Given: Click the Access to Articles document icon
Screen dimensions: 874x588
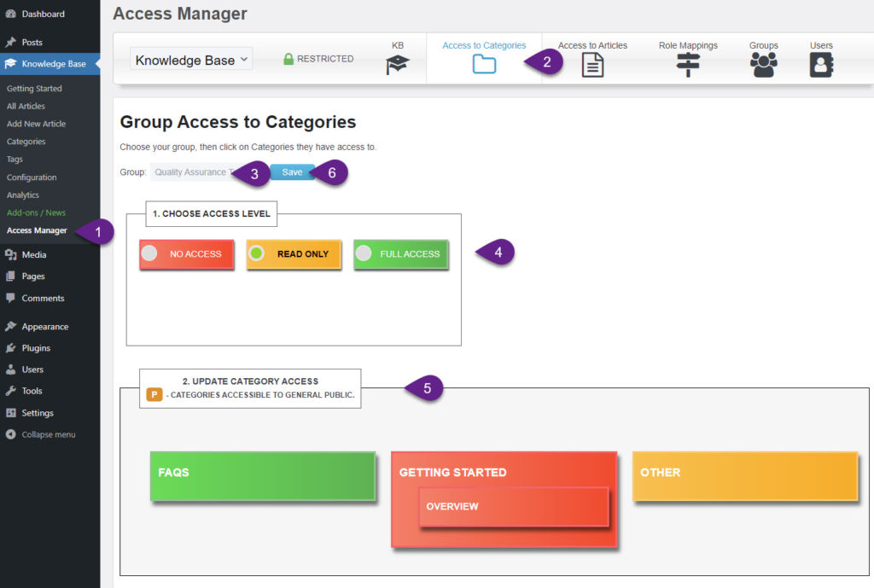Looking at the screenshot, I should (592, 65).
